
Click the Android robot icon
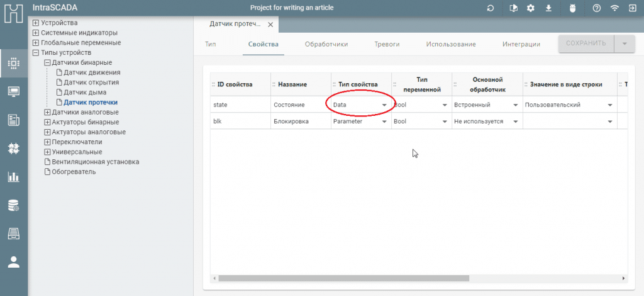pyautogui.click(x=572, y=8)
